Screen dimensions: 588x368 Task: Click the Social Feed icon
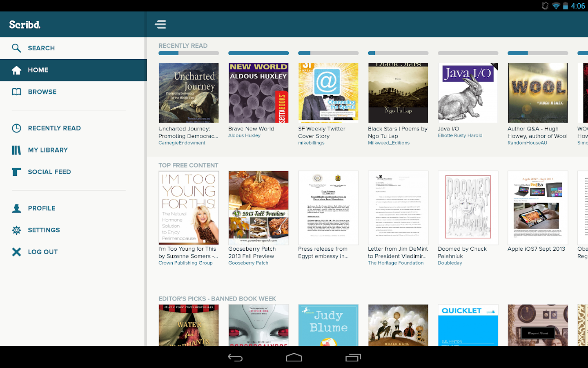(x=16, y=172)
